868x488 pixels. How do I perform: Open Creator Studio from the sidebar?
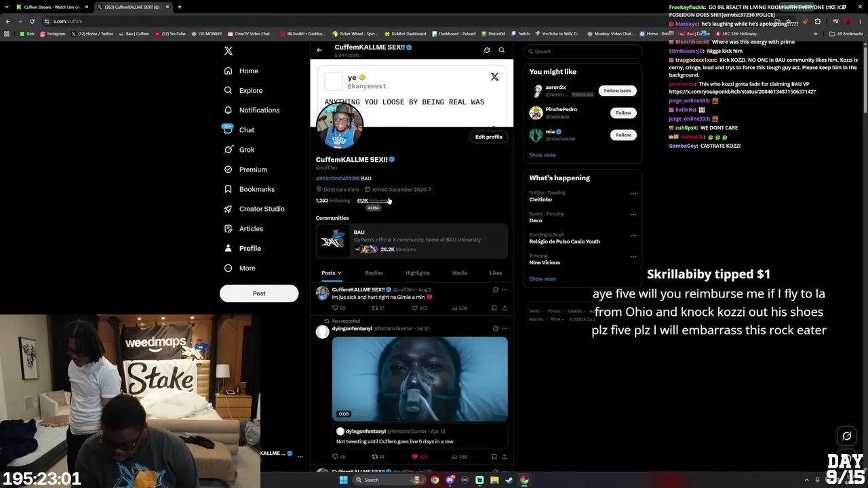tap(254, 209)
